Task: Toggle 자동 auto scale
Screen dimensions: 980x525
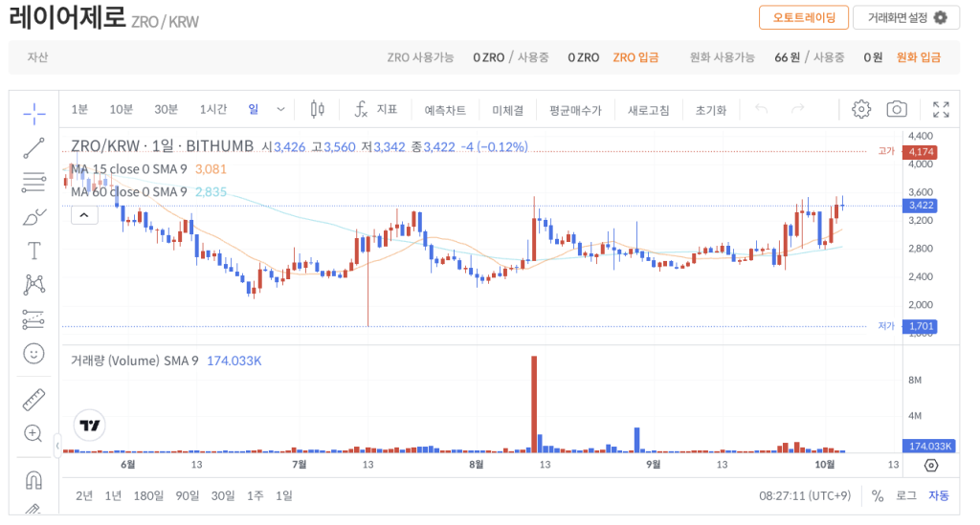Action: pos(939,495)
